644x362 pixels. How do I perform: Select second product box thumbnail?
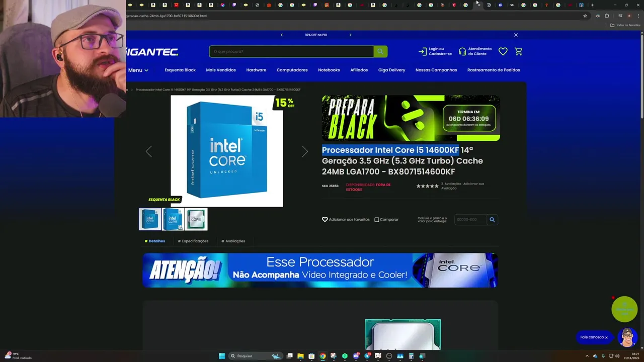click(173, 219)
